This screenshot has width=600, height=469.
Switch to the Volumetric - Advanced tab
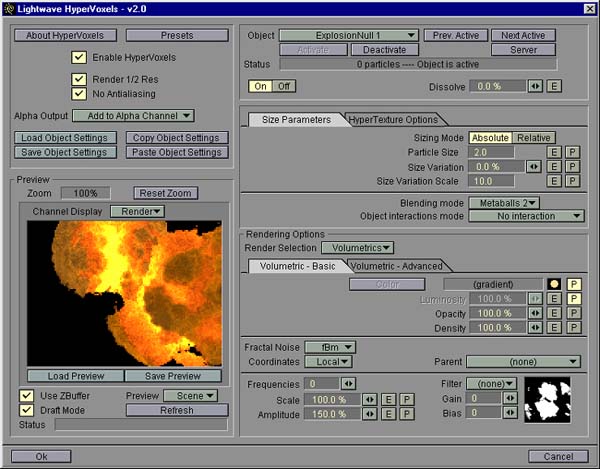396,266
